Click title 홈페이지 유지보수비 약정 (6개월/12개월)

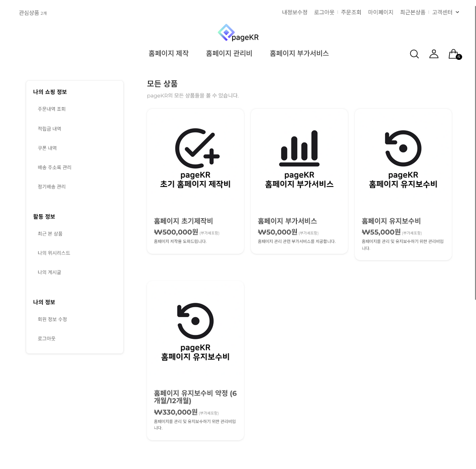(x=195, y=397)
